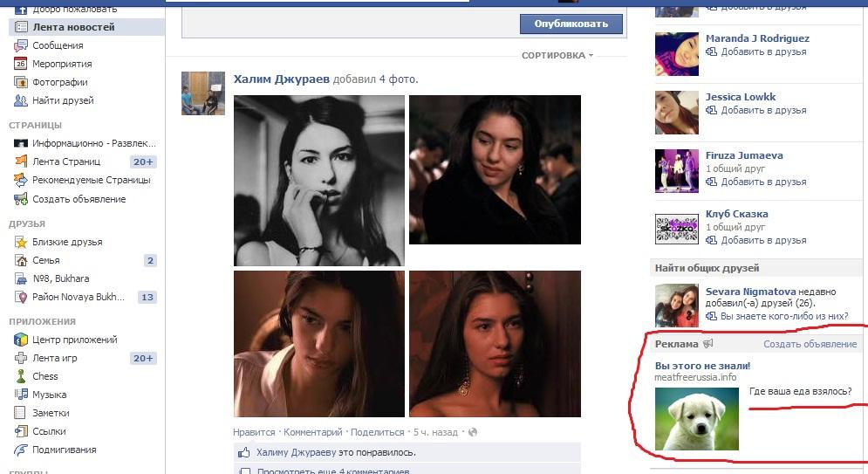Click №8, Bukhara list icon
The width and height of the screenshot is (868, 474).
(x=20, y=278)
